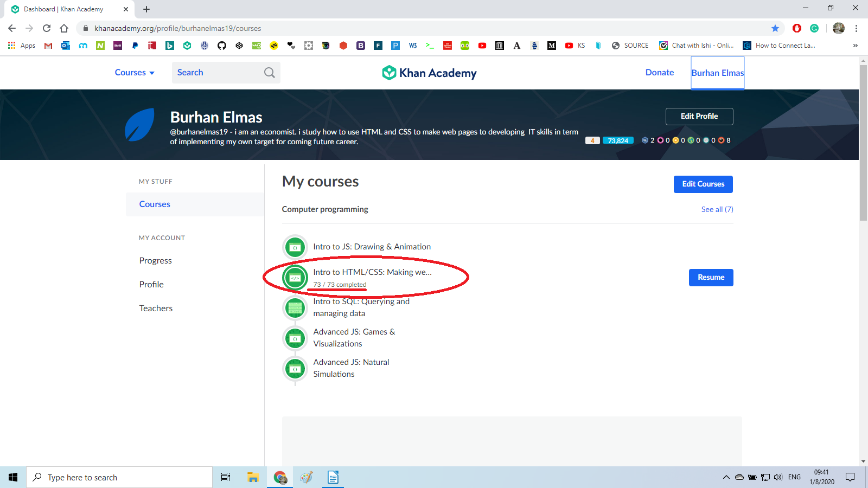The image size is (868, 488).
Task: Go back to previous page
Action: pos(12,28)
